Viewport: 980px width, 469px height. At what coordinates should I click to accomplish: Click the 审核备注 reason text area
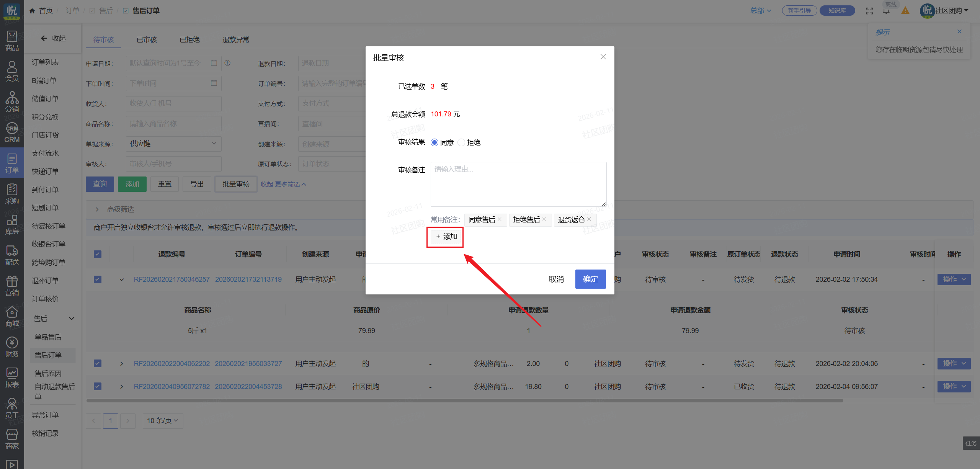click(518, 184)
